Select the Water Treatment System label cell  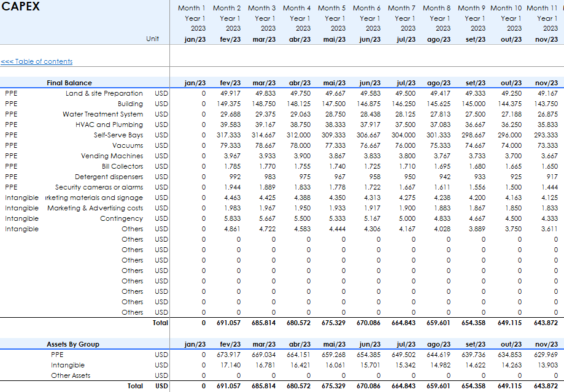102,114
